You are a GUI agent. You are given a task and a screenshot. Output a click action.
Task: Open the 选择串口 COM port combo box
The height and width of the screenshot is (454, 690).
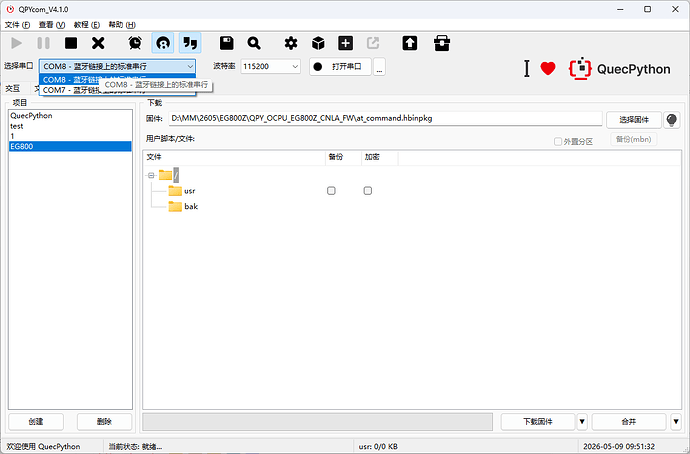[117, 66]
